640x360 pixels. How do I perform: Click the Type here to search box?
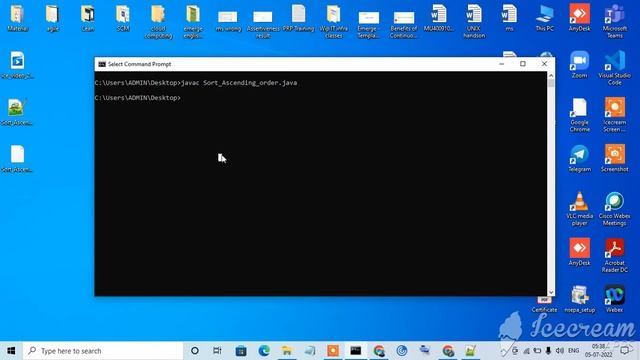(x=103, y=351)
